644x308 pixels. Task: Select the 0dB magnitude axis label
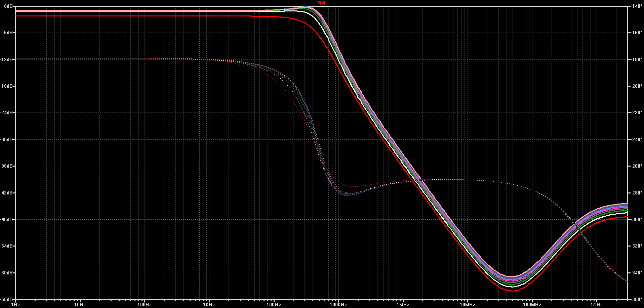(x=8, y=6)
